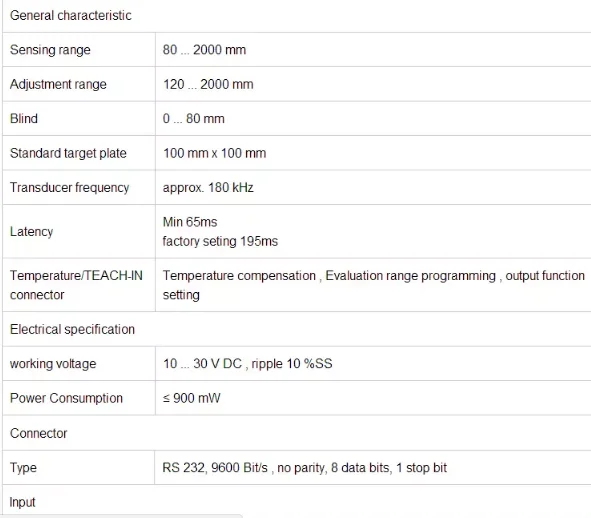This screenshot has height=518, width=591.
Task: Select the Transducer frequency label
Action: [69, 187]
